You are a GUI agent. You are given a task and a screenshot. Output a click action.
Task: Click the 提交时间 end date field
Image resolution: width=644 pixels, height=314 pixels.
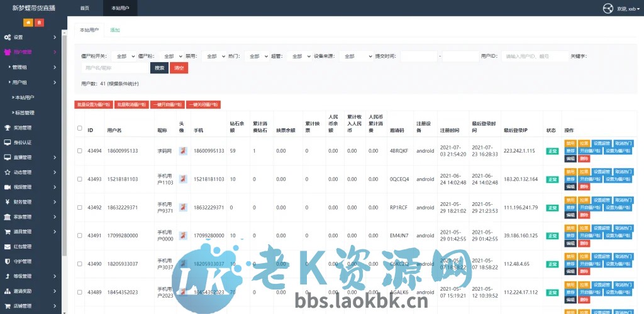461,56
